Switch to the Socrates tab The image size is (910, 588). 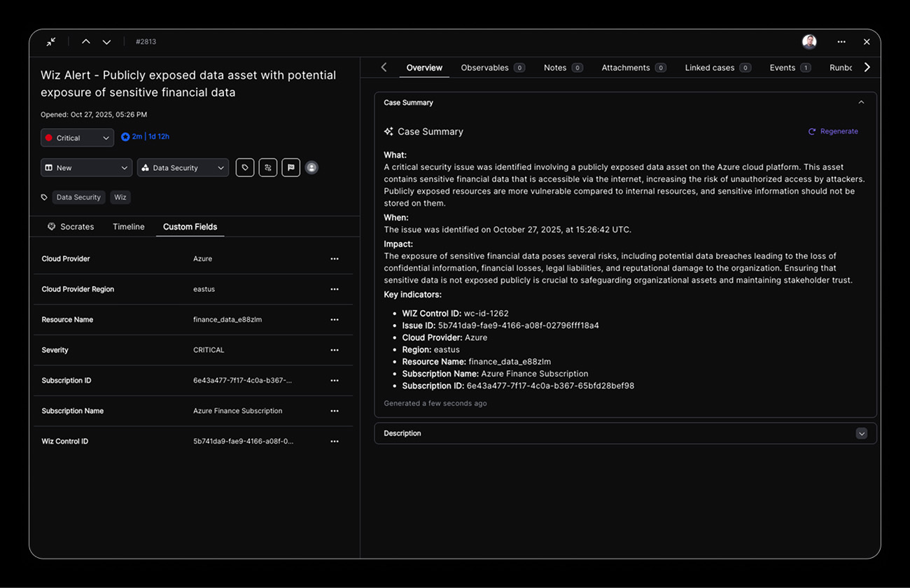71,227
